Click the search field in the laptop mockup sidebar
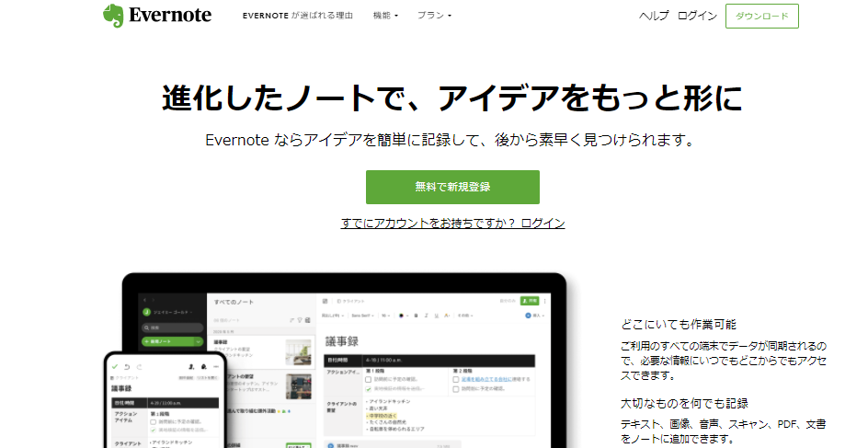 point(172,327)
